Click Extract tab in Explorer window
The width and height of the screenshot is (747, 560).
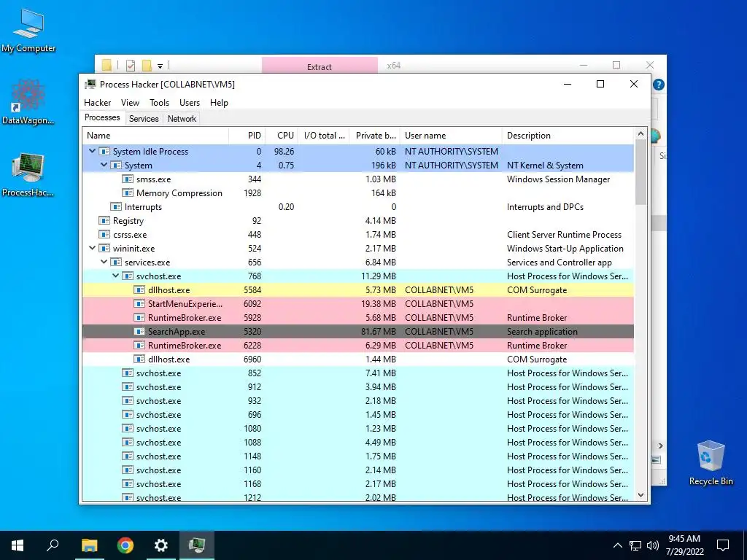[x=320, y=66]
